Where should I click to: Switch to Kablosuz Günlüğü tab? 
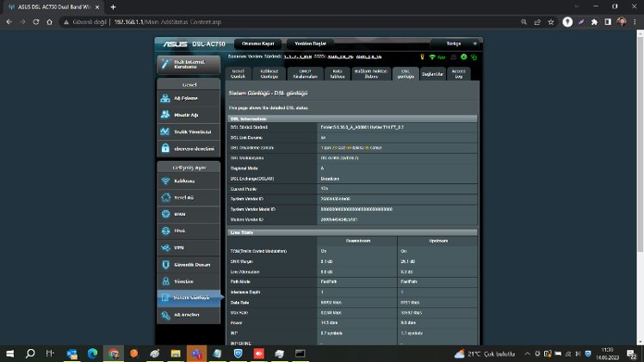pyautogui.click(x=269, y=74)
